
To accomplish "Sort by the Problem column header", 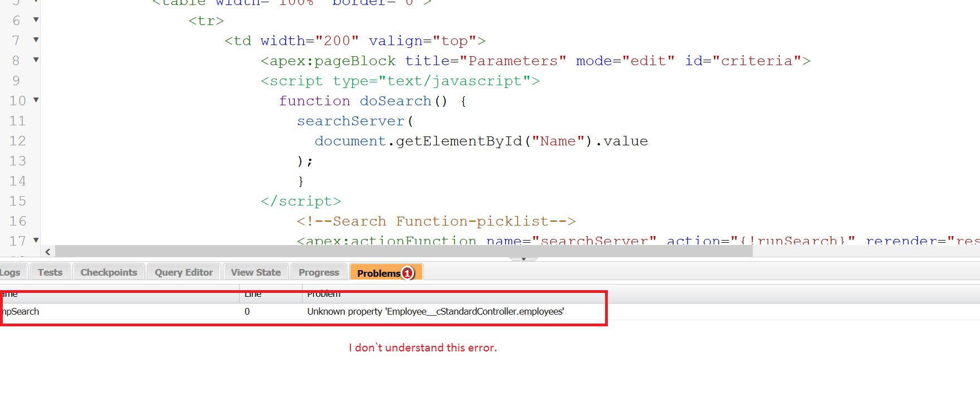I will 324,294.
